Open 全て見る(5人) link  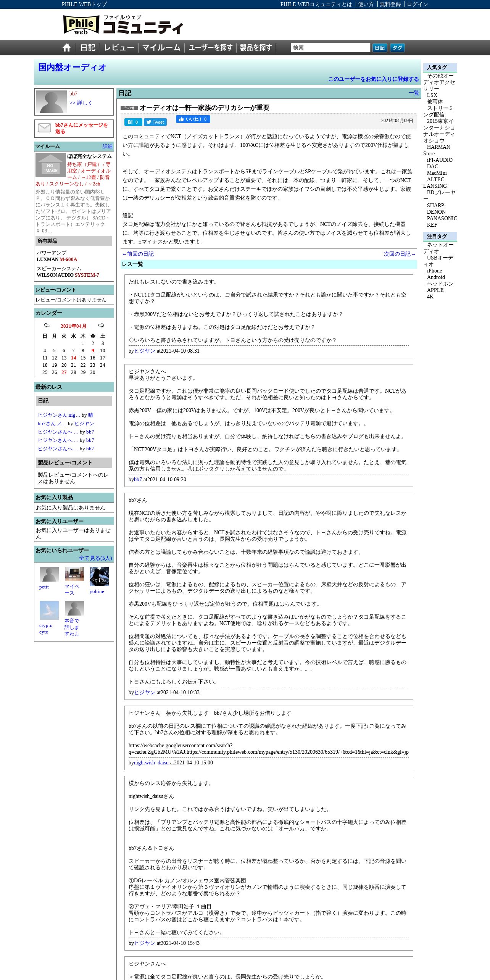(x=95, y=558)
